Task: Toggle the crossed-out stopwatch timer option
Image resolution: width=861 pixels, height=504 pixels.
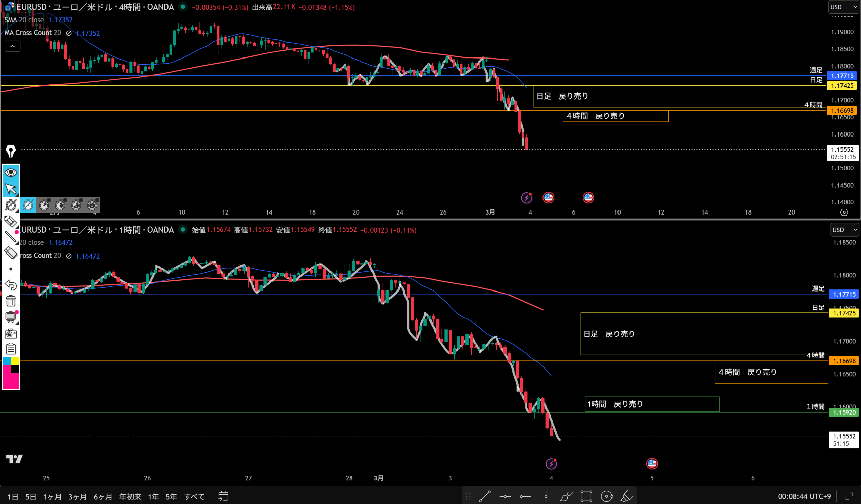Action: (x=28, y=205)
